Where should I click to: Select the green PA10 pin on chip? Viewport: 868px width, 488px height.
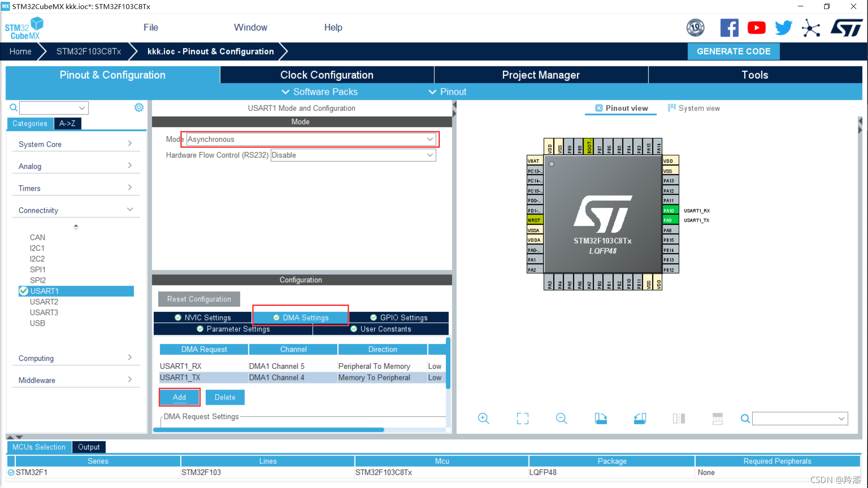670,211
